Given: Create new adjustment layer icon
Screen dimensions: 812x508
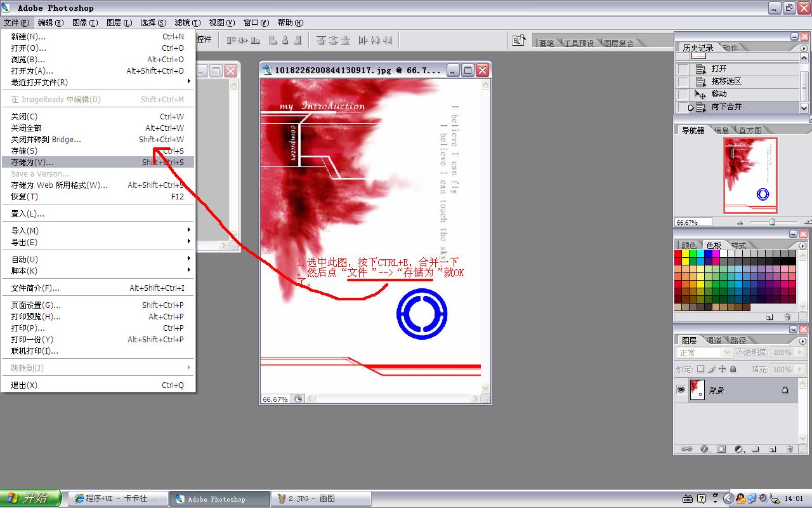Looking at the screenshot, I should 738,448.
